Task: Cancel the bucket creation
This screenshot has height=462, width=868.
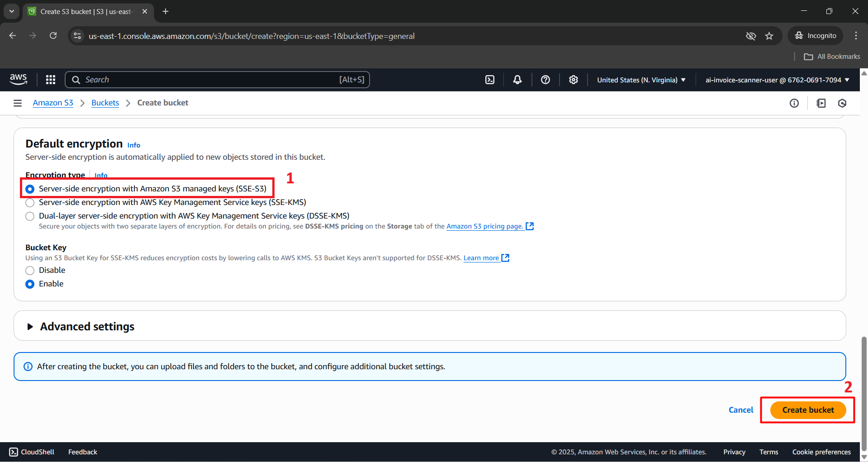Action: click(740, 410)
